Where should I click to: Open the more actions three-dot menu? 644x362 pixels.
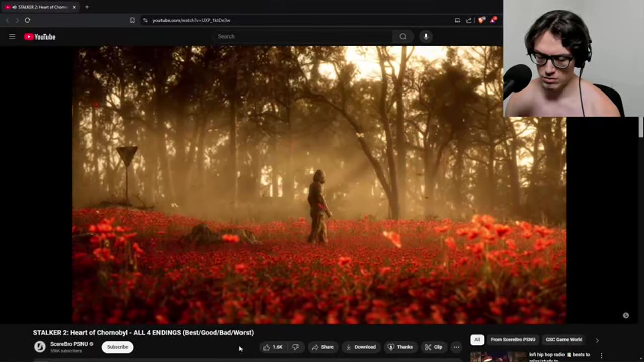pos(456,347)
